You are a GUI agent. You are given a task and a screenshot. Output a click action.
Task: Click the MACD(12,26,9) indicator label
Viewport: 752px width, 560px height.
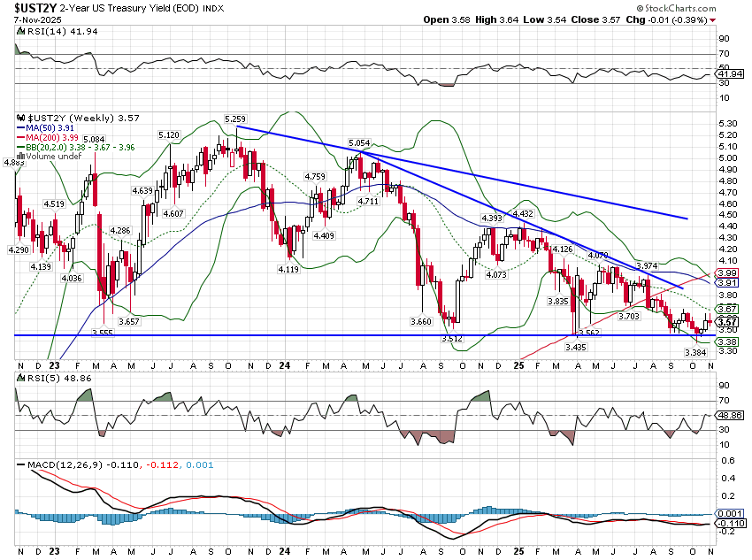pos(55,464)
